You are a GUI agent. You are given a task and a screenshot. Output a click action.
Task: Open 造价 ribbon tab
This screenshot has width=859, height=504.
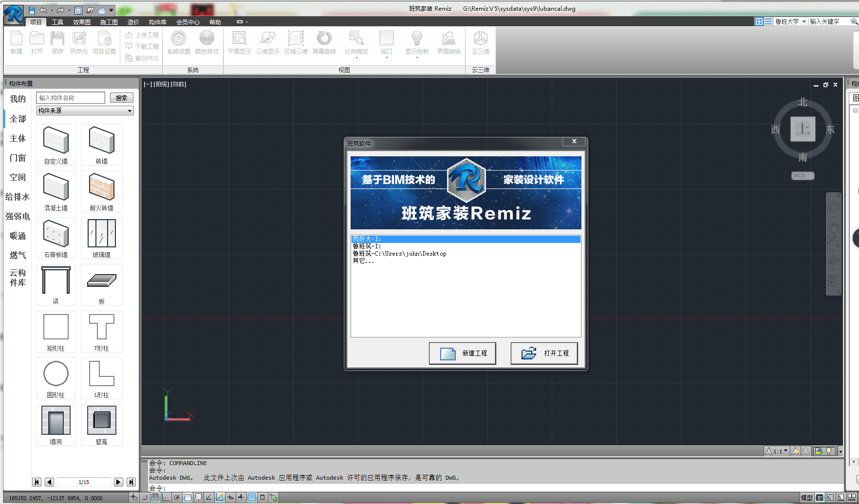click(x=133, y=22)
